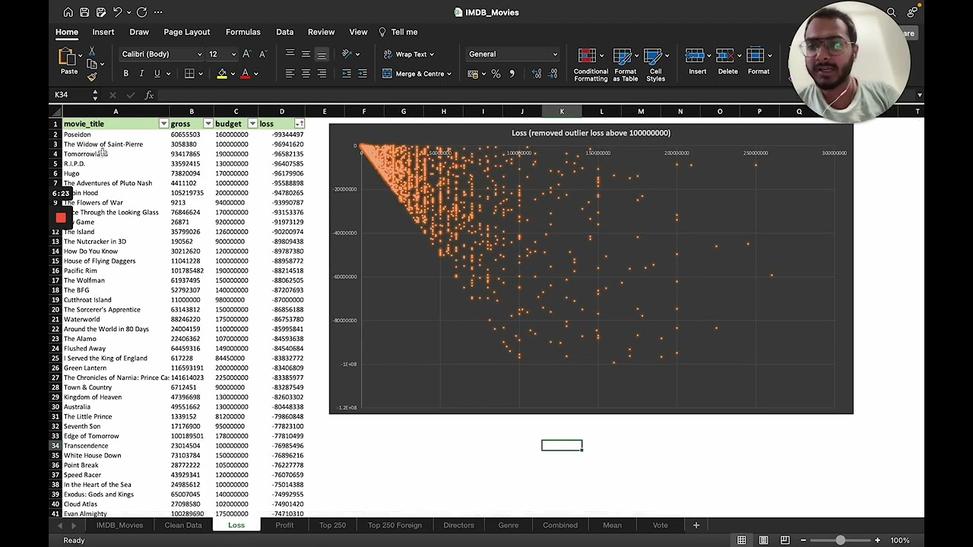
Task: Toggle Bold formatting
Action: 126,73
